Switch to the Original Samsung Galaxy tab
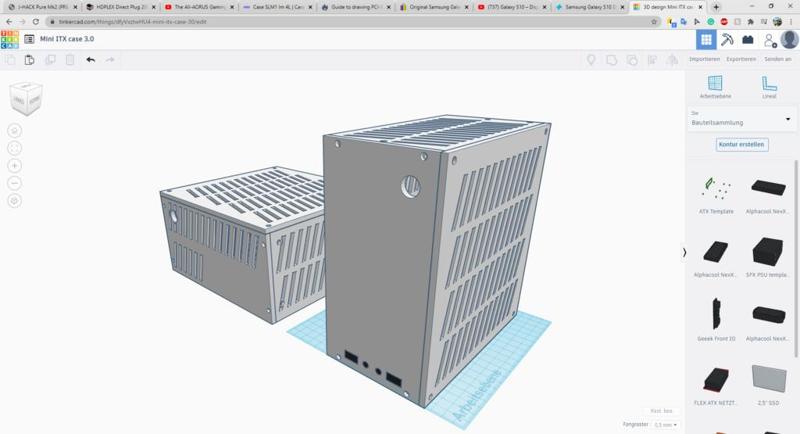This screenshot has height=434, width=800. point(434,7)
